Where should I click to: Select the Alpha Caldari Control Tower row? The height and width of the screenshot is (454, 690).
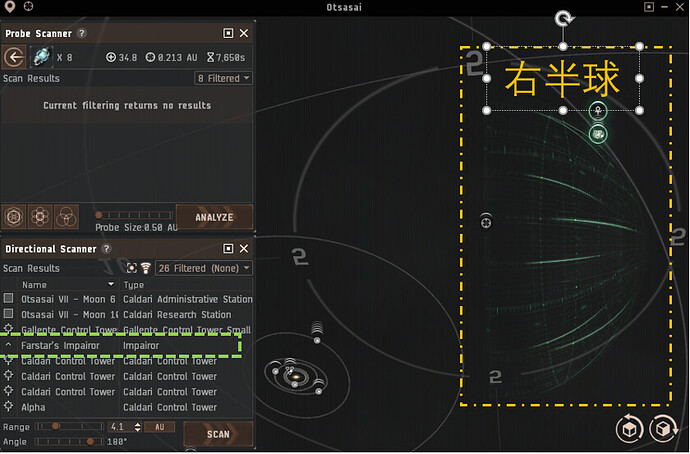[127, 407]
